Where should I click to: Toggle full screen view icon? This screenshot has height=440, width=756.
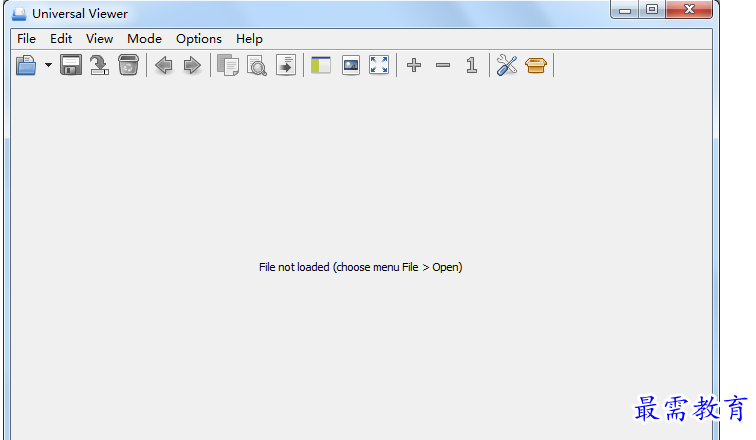point(379,65)
